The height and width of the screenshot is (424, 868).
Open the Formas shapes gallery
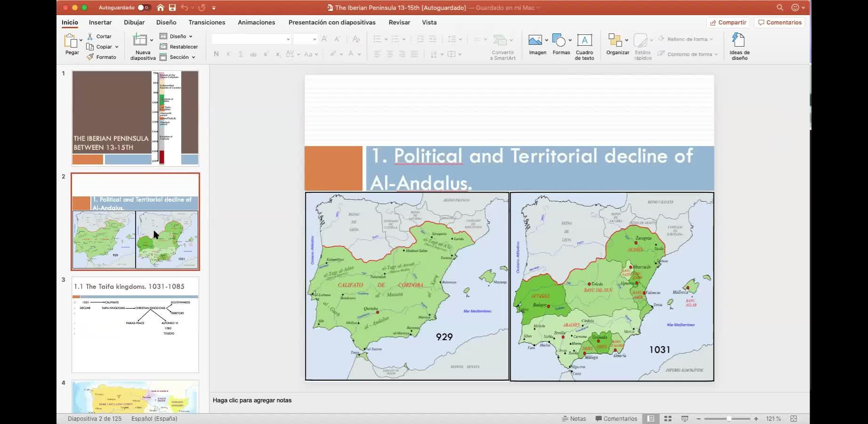559,41
